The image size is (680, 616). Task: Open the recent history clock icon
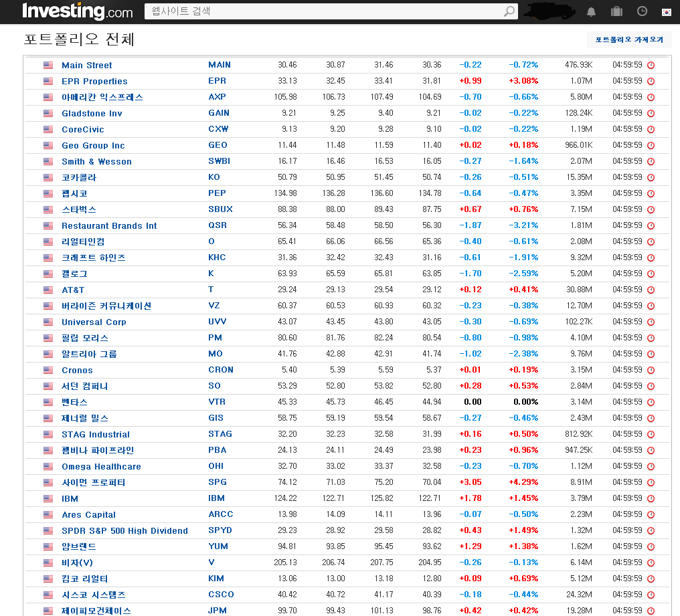click(642, 11)
